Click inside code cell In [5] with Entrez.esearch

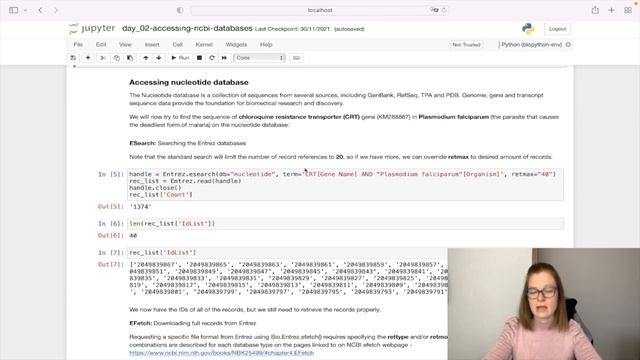tap(345, 184)
